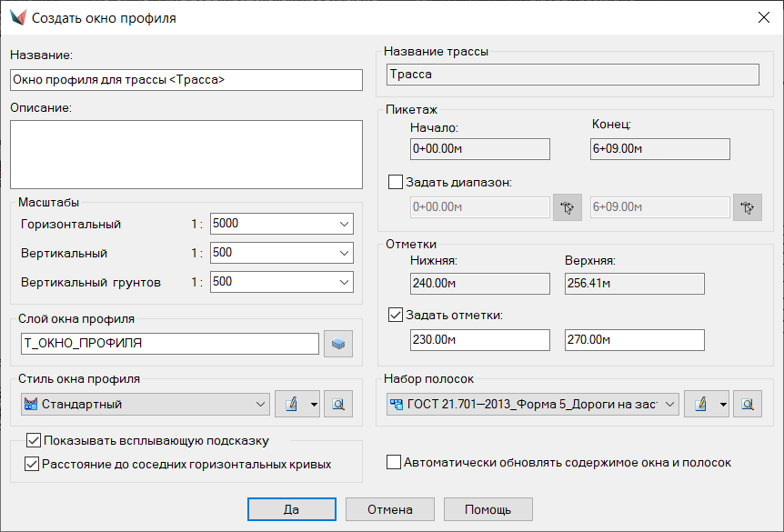Click the band set edit icon
Viewport: 784px width, 532px height.
pyautogui.click(x=700, y=405)
